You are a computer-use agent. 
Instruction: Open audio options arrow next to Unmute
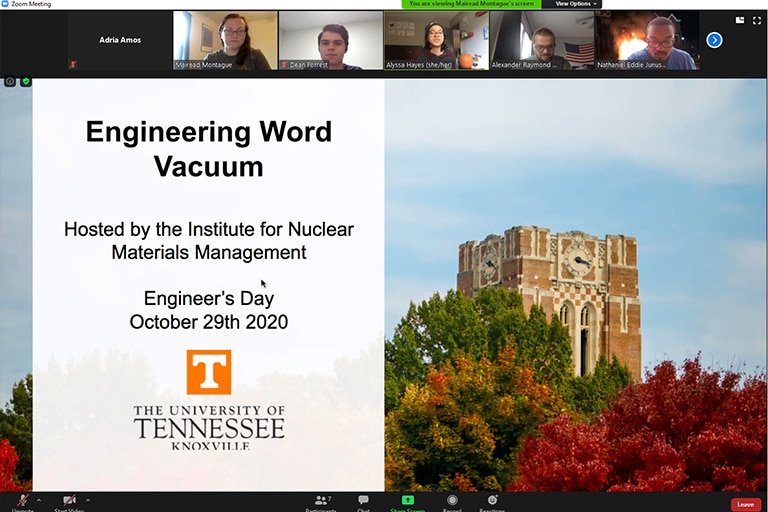point(39,500)
